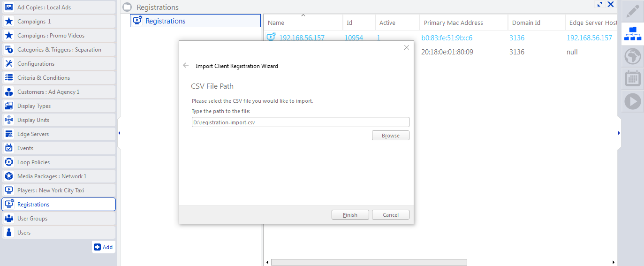
Task: Click the calendar icon in right toolbar
Action: (x=632, y=79)
